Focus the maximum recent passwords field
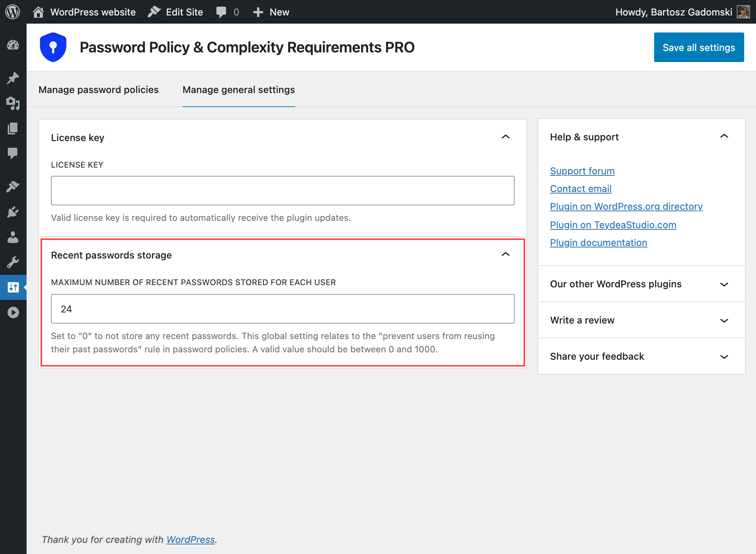 [x=283, y=309]
